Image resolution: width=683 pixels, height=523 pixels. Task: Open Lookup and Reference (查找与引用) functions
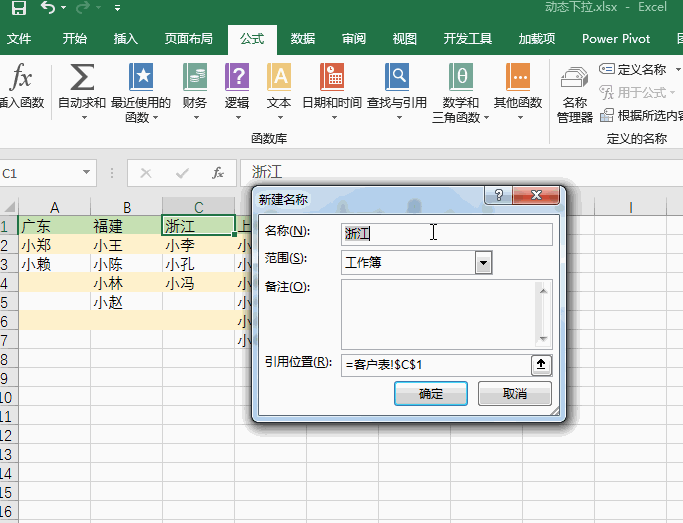point(397,78)
